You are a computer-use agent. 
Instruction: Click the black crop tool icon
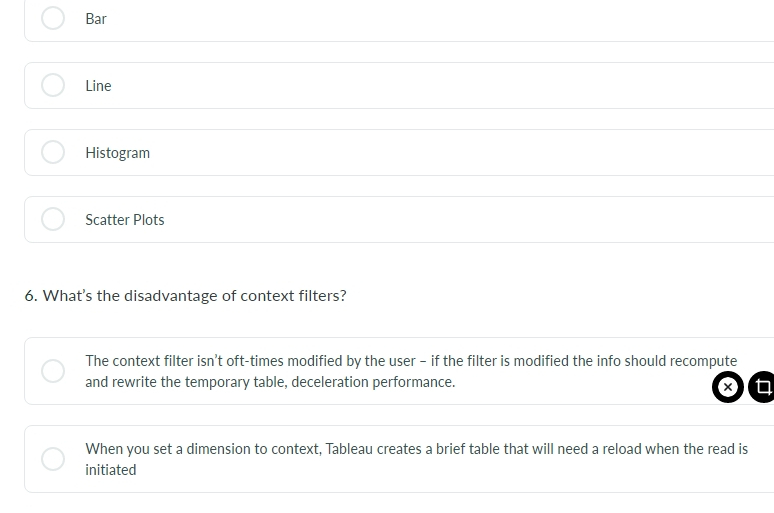[x=762, y=387]
